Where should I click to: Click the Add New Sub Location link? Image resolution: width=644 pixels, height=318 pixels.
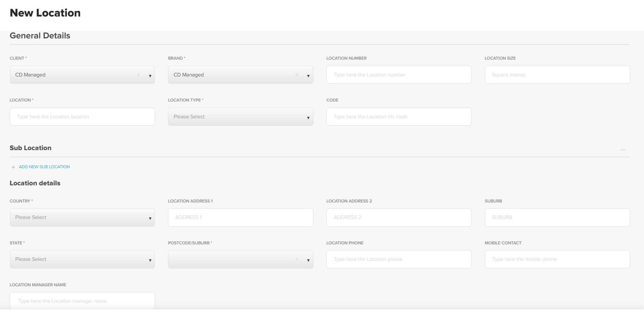(x=44, y=167)
